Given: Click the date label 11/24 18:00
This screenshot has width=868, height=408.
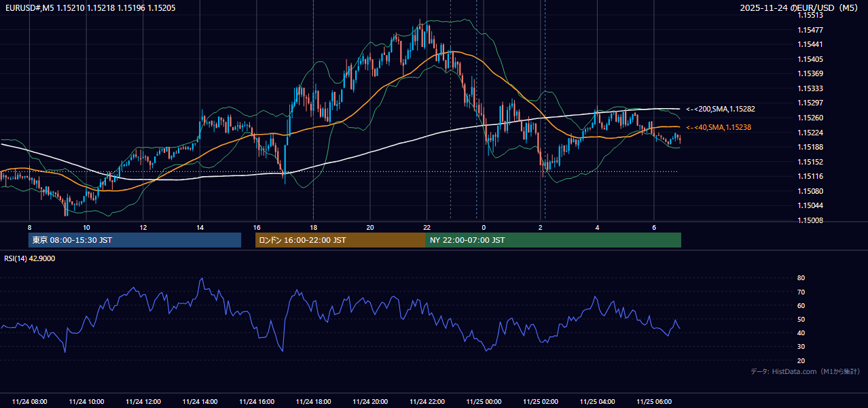Looking at the screenshot, I should [x=313, y=402].
